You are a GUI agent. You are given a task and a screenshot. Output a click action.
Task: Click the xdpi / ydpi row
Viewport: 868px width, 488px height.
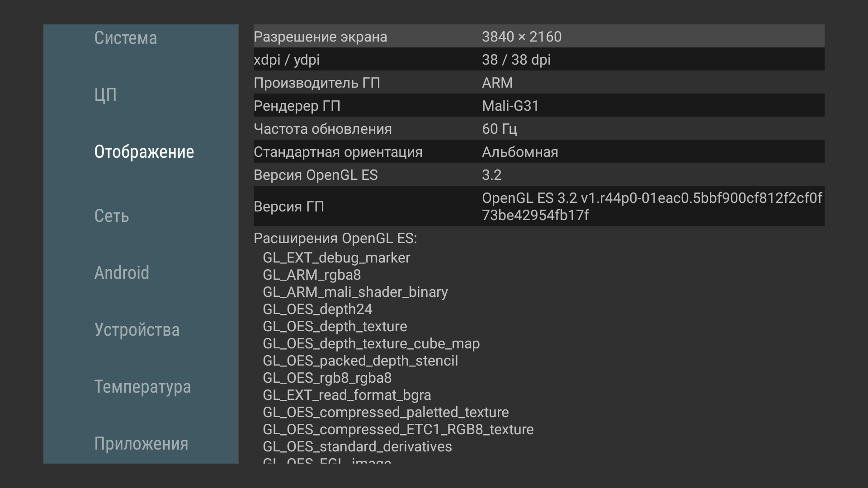click(x=538, y=59)
